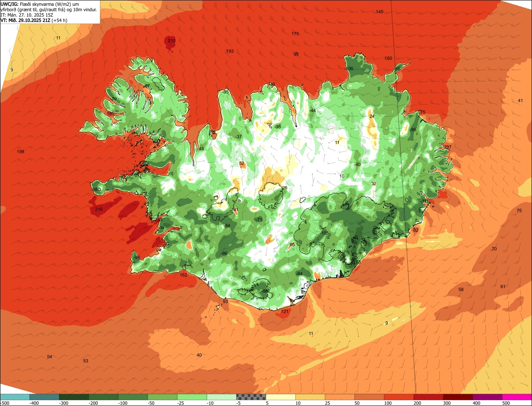Click the map value 107
Screen dimensions: 532x406
pos(448,147)
